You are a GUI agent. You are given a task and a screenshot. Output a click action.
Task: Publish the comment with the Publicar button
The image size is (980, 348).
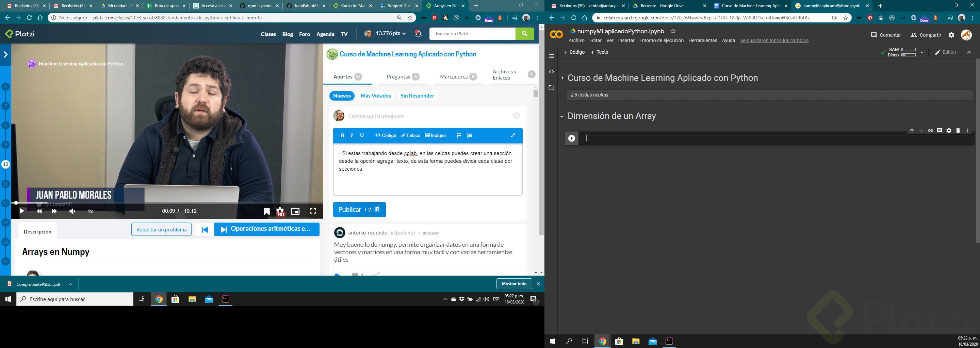click(x=359, y=210)
